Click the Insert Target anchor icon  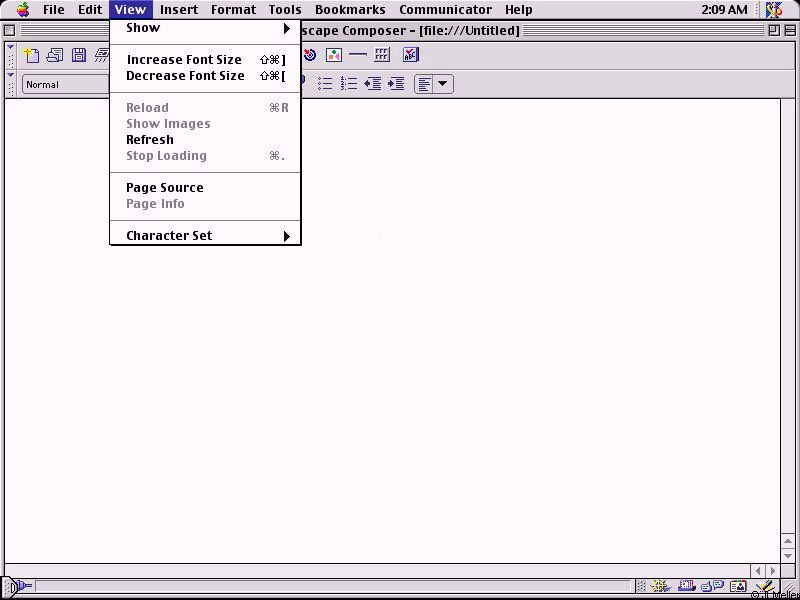(310, 55)
